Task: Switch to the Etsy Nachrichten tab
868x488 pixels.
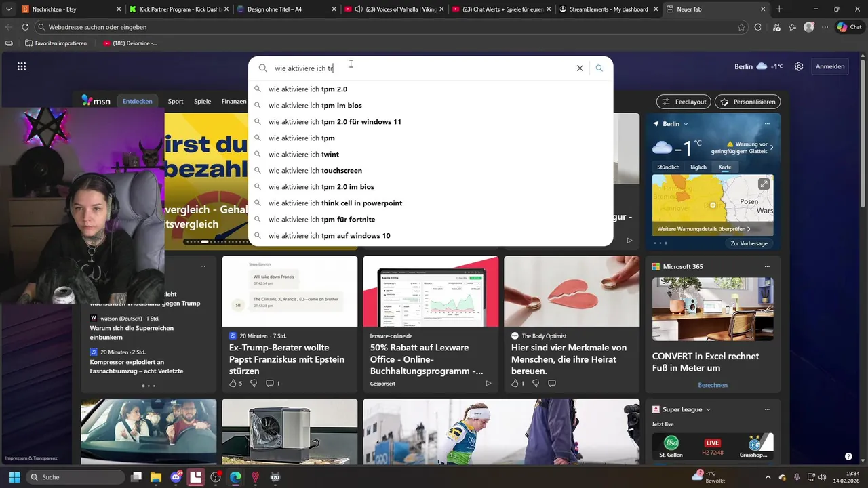Action: pos(72,9)
